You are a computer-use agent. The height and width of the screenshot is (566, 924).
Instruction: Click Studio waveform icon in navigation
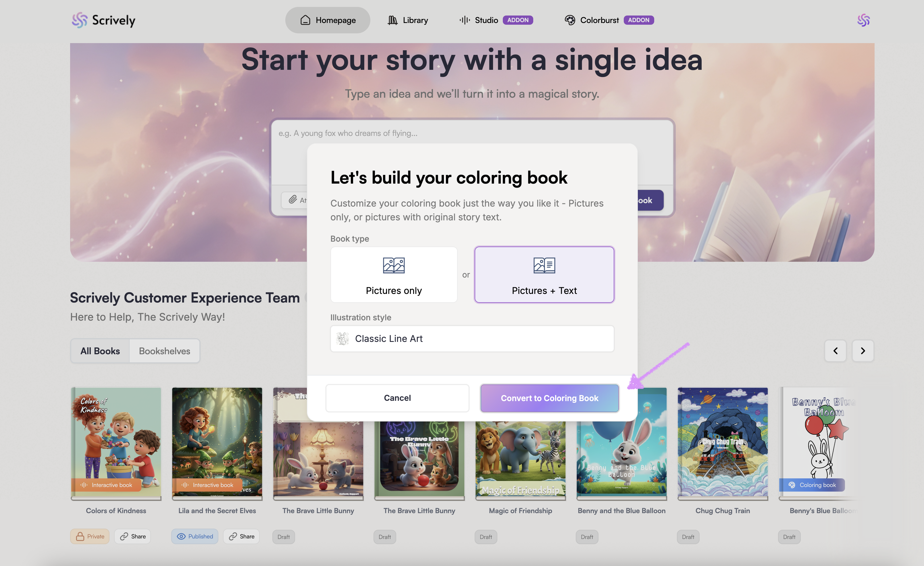pyautogui.click(x=465, y=20)
